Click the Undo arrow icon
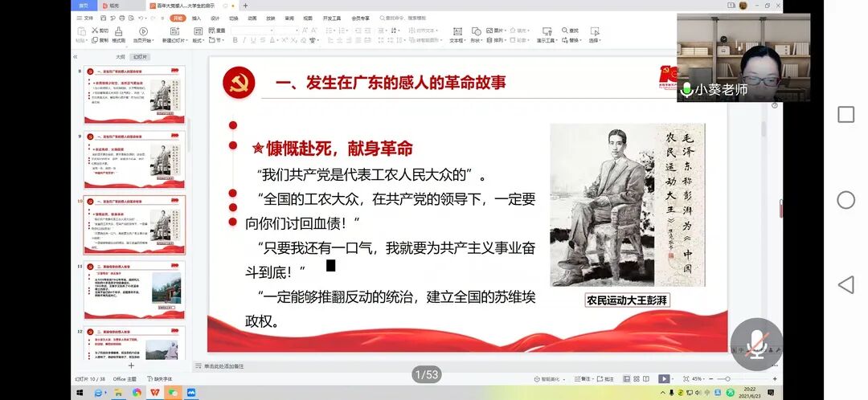 (140, 18)
